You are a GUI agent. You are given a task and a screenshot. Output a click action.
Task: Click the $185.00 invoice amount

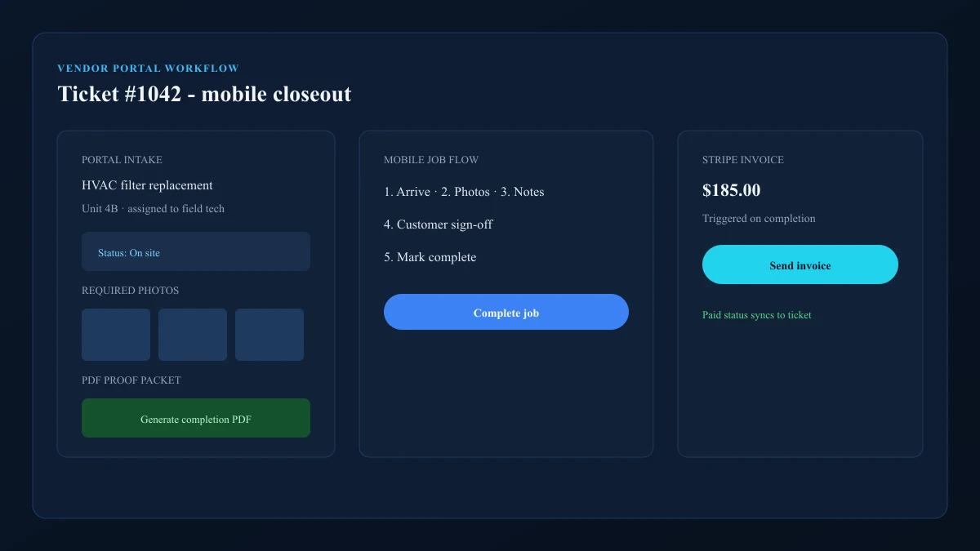pos(732,190)
